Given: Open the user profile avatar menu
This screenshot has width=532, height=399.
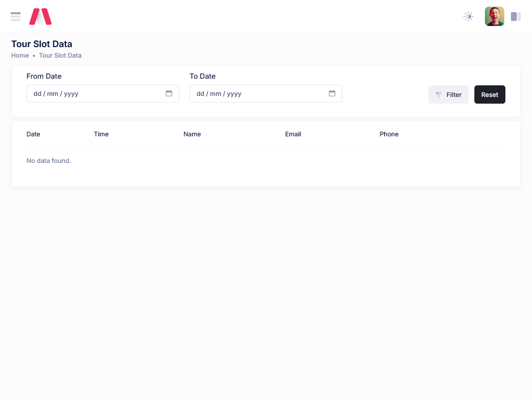Looking at the screenshot, I should (494, 17).
